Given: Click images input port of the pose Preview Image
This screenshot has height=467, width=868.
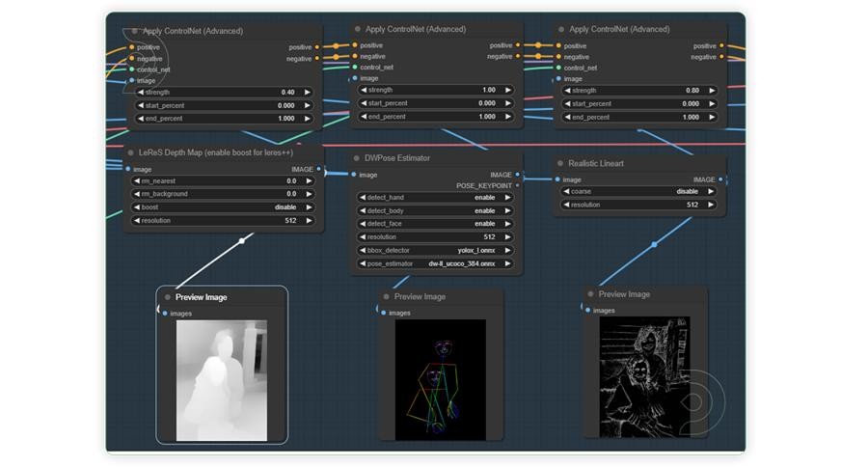Looking at the screenshot, I should (384, 313).
